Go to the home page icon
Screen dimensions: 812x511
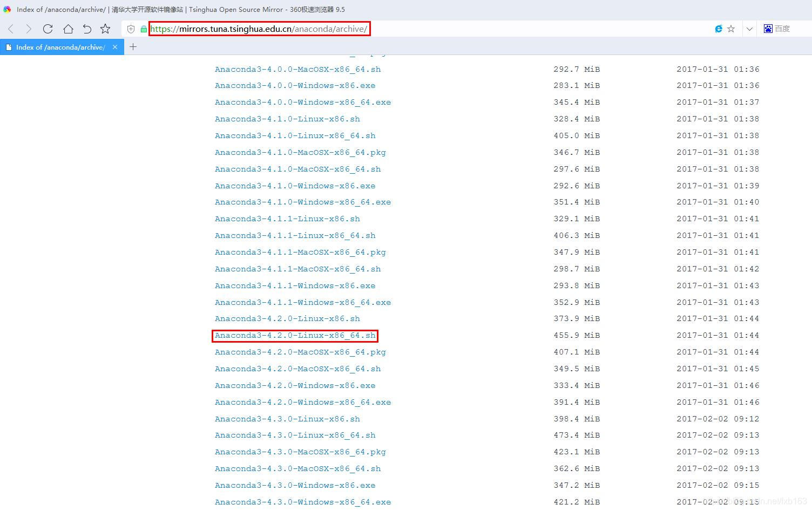pos(68,29)
